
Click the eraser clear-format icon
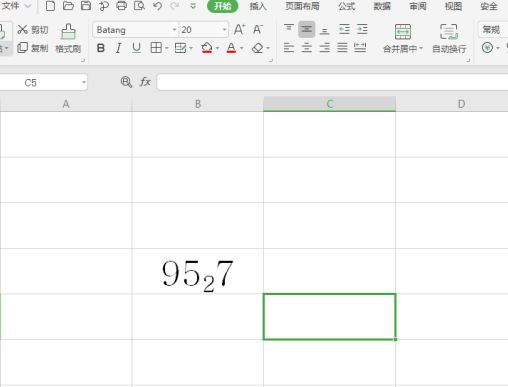pos(257,48)
